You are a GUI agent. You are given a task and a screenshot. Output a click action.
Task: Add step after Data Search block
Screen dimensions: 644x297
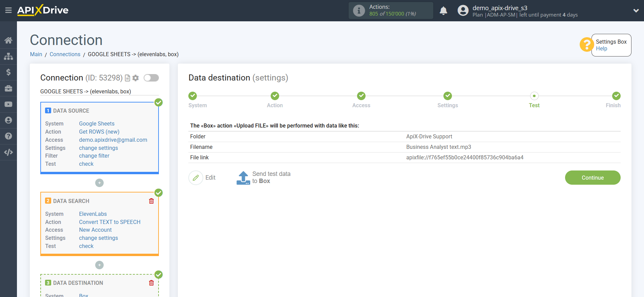click(99, 265)
